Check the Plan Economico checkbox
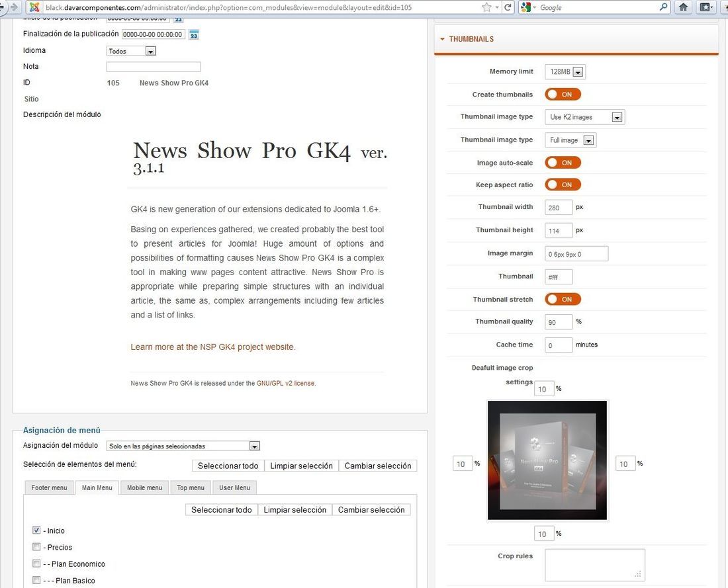The image size is (728, 588). click(x=36, y=564)
